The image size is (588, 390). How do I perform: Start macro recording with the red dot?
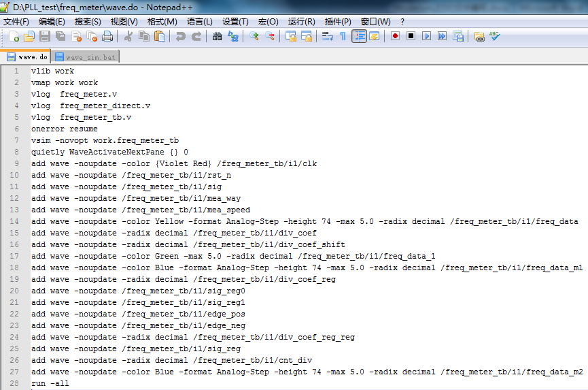(395, 36)
